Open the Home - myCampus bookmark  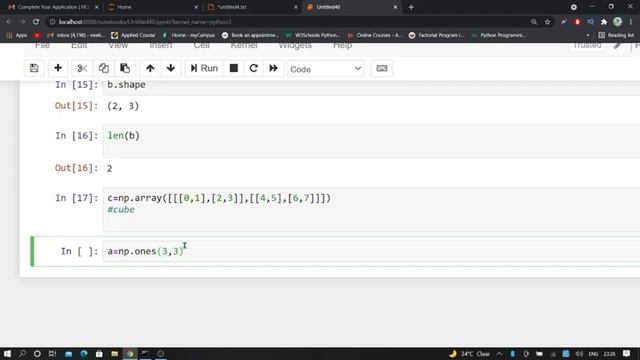(189, 36)
